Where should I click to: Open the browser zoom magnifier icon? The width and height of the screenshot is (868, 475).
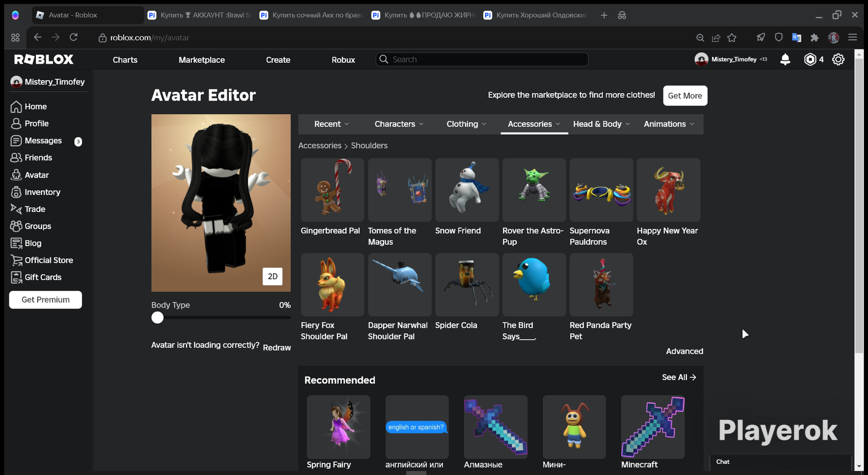[x=700, y=38]
